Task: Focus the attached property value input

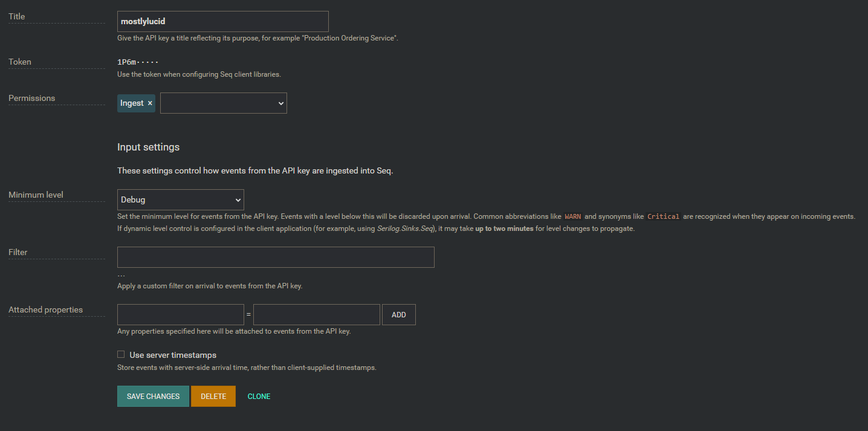Action: 317,314
